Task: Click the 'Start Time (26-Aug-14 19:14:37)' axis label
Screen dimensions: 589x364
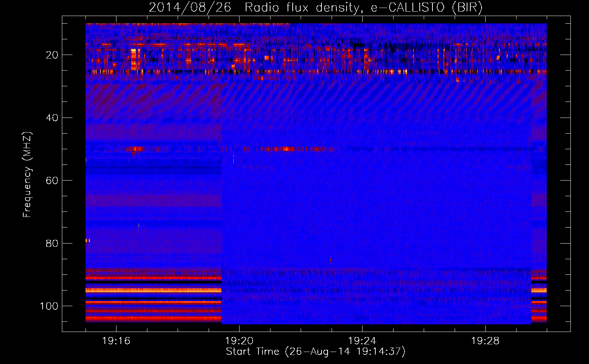Action: pyautogui.click(x=316, y=352)
